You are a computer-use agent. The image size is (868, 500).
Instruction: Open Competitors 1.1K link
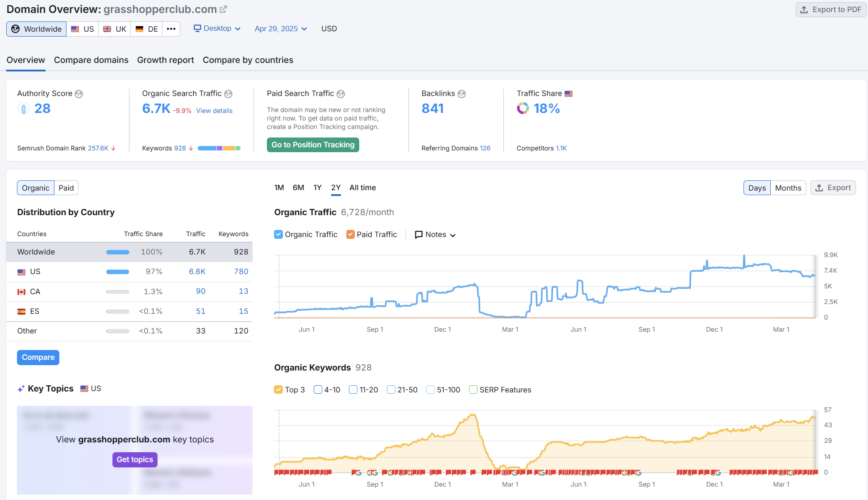point(561,148)
